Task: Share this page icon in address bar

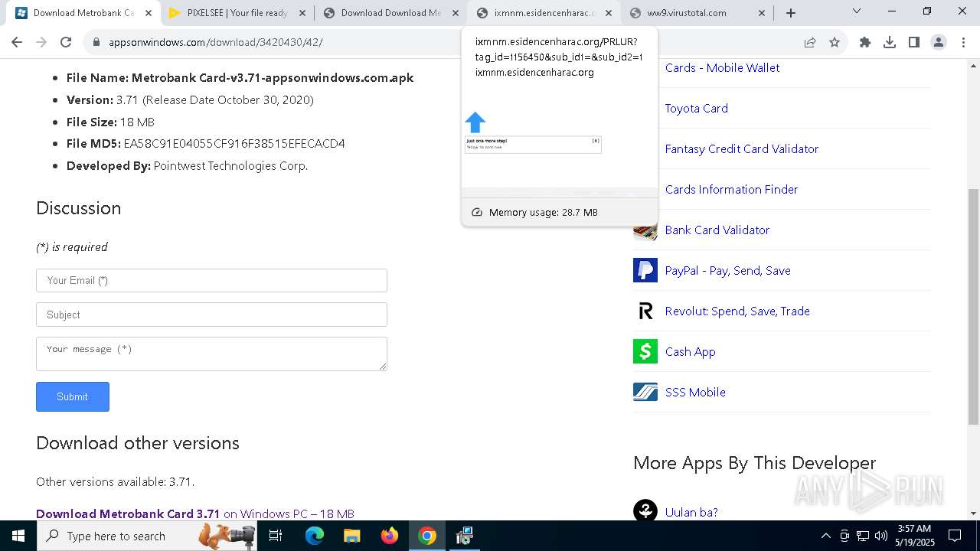Action: click(x=810, y=42)
